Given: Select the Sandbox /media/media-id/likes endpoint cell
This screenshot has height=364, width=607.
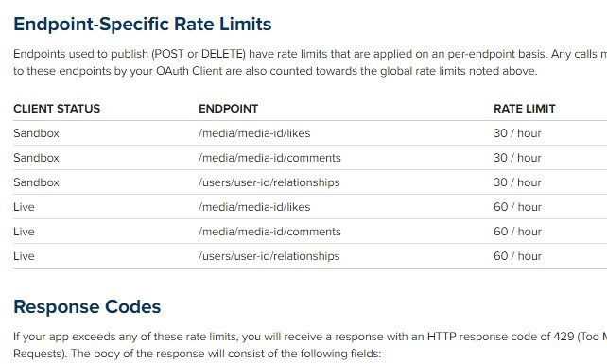Looking at the screenshot, I should coord(254,133).
